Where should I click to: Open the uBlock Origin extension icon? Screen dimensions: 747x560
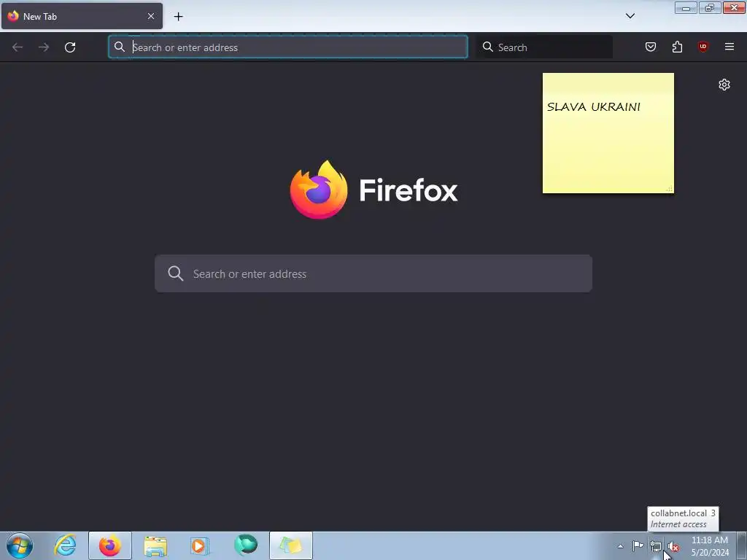(703, 47)
